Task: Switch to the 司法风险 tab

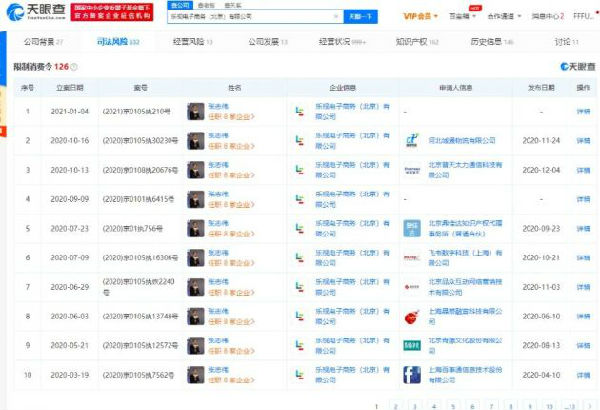Action: pos(118,42)
